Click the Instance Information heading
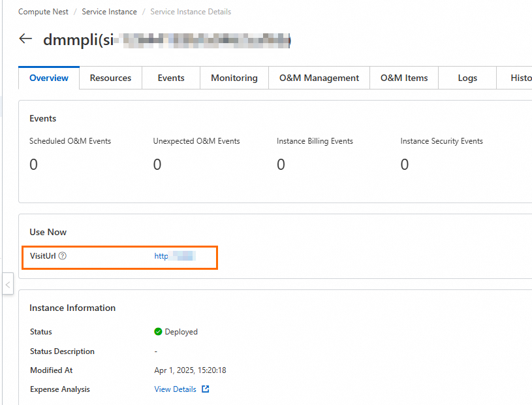This screenshot has width=532, height=405. (72, 308)
